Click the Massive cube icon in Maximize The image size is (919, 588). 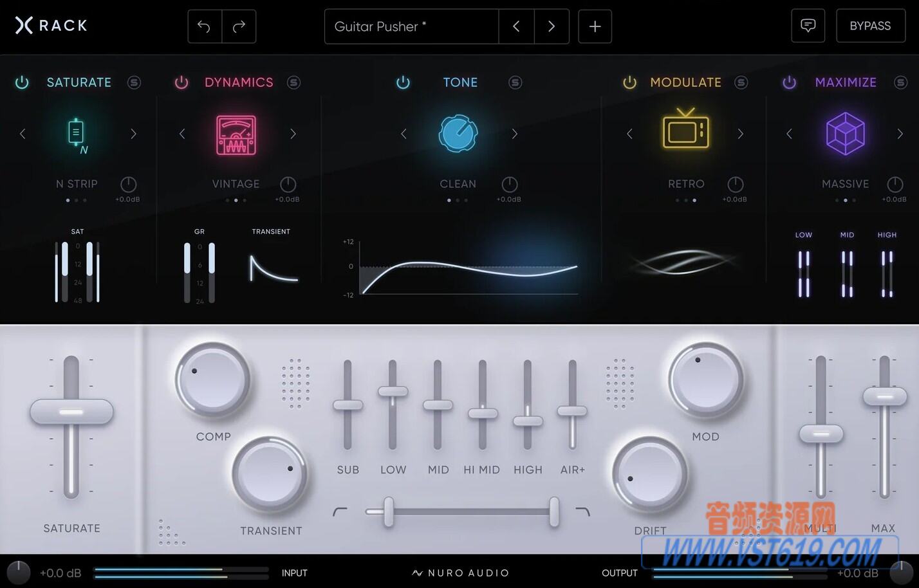[845, 133]
